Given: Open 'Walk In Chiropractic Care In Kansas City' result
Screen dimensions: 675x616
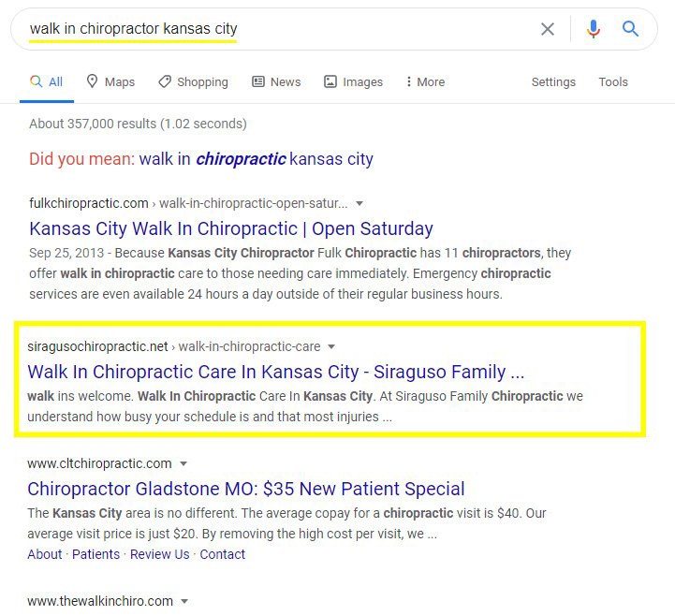Looking at the screenshot, I should [x=276, y=372].
